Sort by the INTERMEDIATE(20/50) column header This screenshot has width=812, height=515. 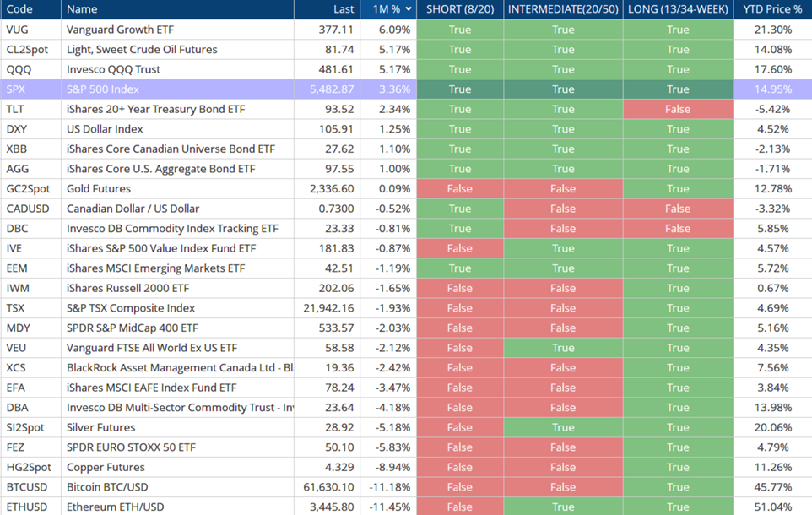click(563, 8)
